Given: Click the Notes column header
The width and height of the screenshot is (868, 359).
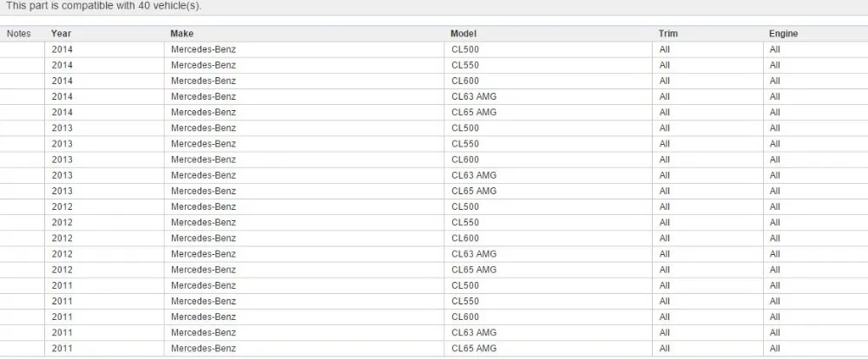Looking at the screenshot, I should point(19,34).
